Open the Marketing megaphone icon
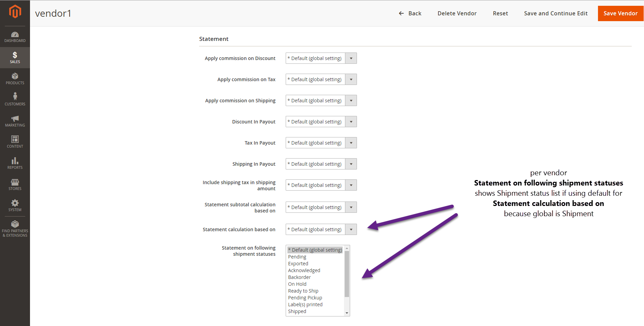The image size is (644, 326). tap(15, 118)
